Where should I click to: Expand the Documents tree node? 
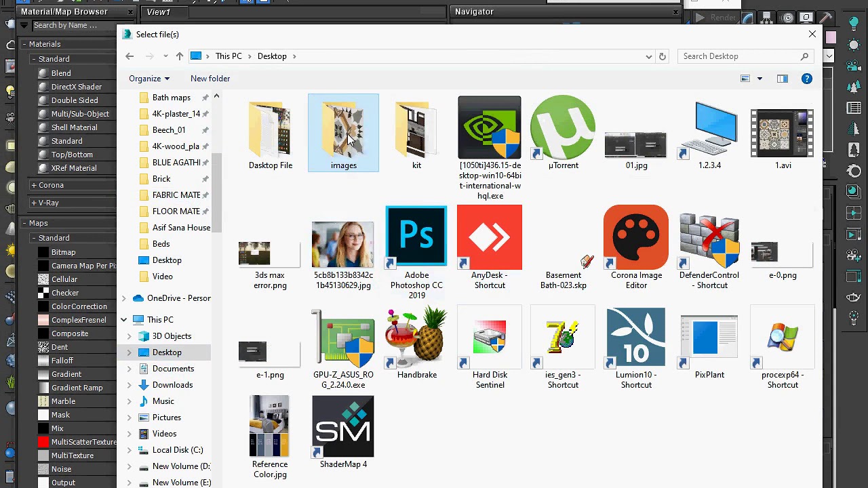coord(130,369)
